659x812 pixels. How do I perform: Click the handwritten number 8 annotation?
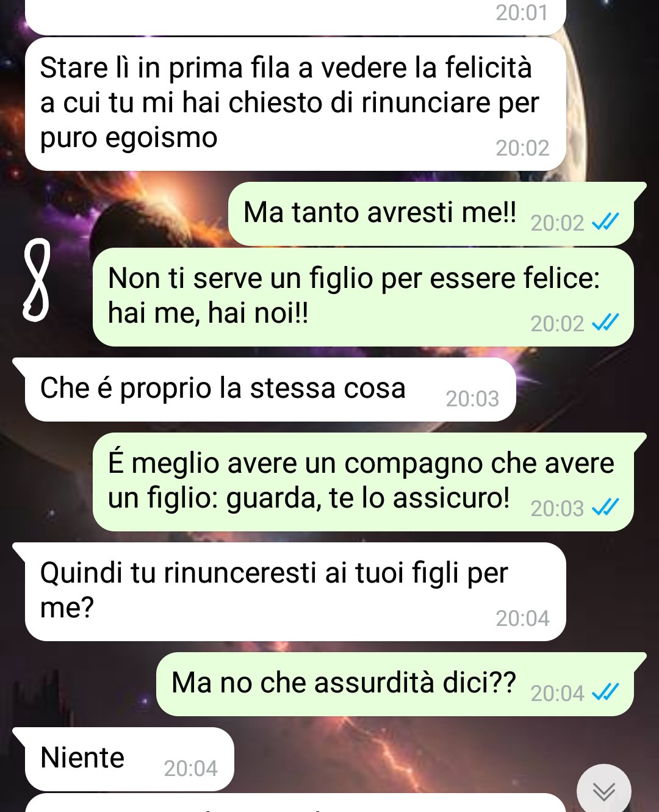36,280
